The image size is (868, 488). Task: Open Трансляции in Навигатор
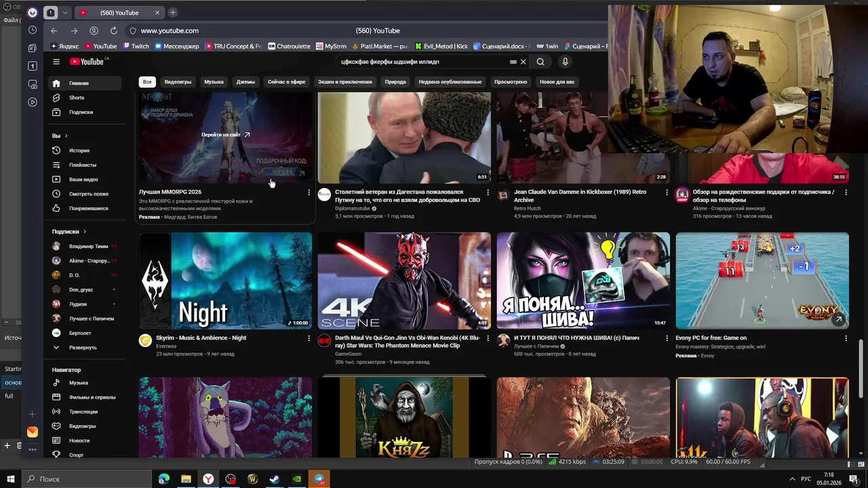(x=85, y=411)
